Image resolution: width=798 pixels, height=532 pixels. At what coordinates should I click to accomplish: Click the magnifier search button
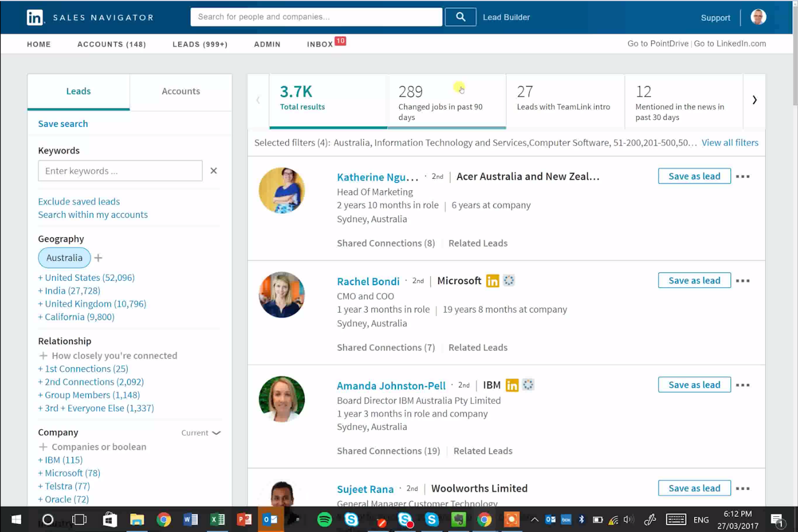pos(460,17)
